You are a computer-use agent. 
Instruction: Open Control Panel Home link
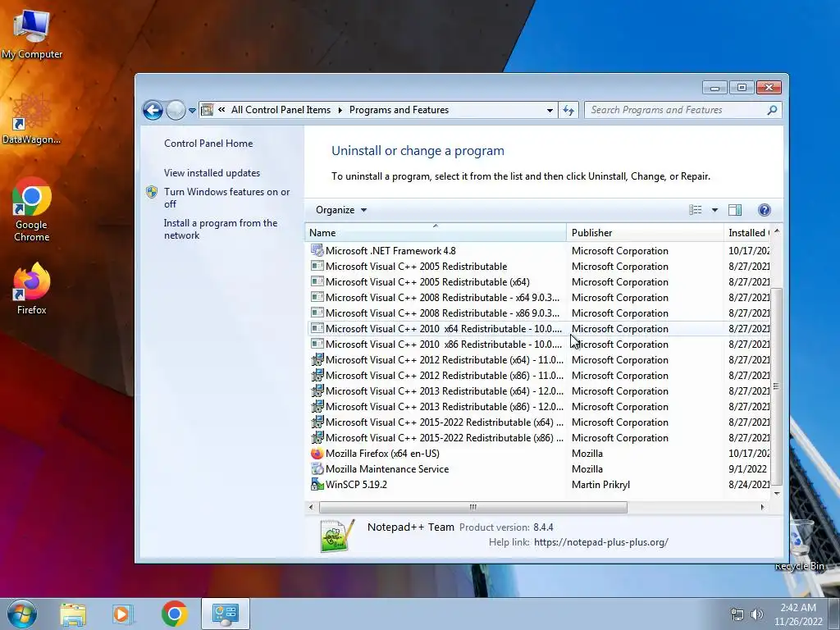pyautogui.click(x=208, y=144)
